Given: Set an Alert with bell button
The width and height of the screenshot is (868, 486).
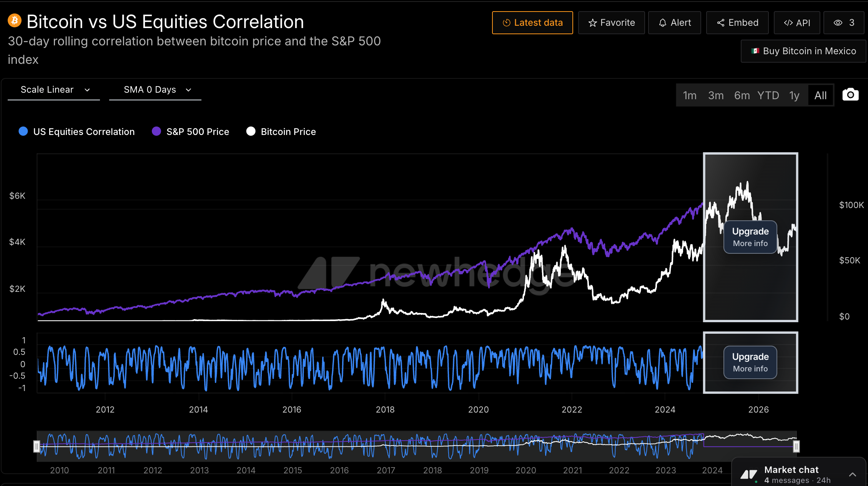Looking at the screenshot, I should point(675,23).
